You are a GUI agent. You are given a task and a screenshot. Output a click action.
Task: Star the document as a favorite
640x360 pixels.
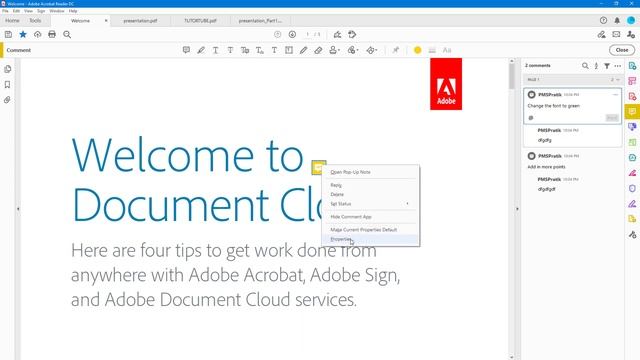point(23,34)
